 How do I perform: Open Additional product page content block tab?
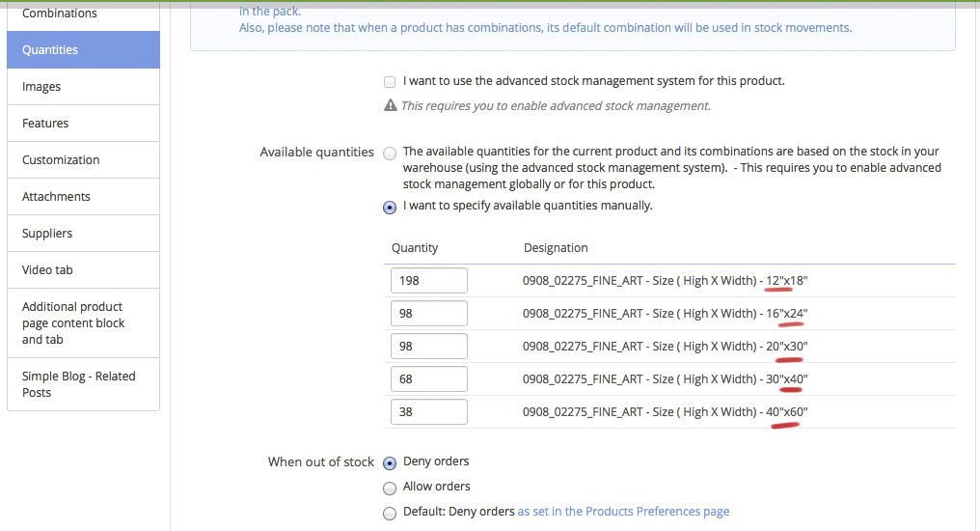[73, 322]
